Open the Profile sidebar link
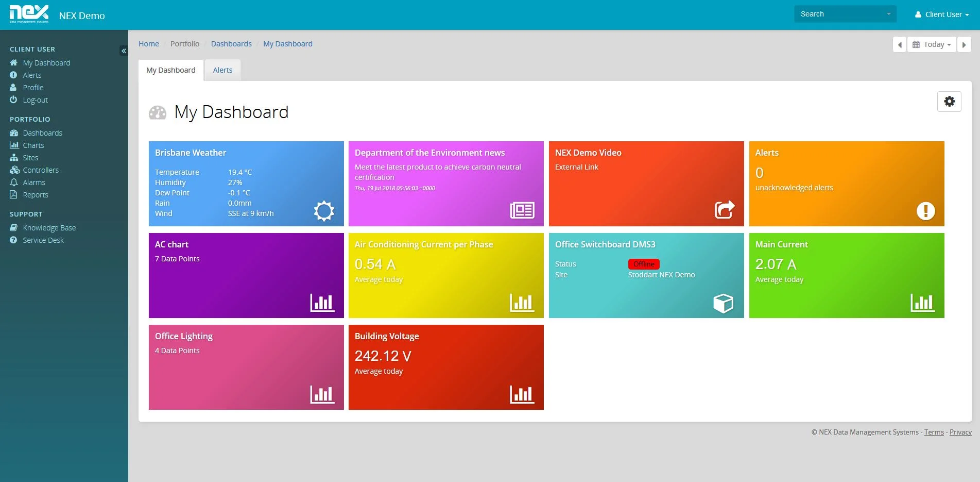The height and width of the screenshot is (482, 980). coord(33,87)
